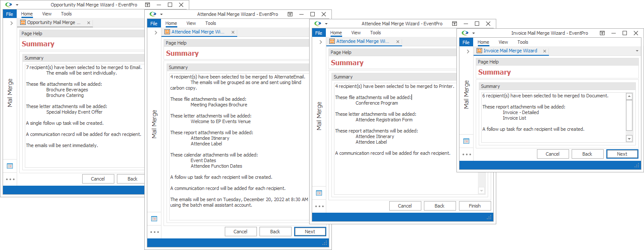The height and width of the screenshot is (250, 644).
Task: Open quick access dropdown in Invoice wizard title bar
Action: 473,33
